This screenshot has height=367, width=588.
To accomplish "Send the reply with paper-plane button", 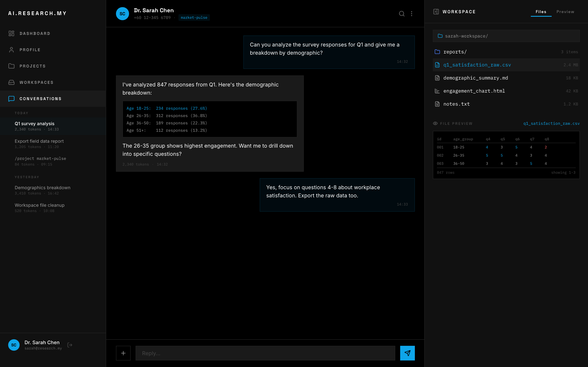I will tap(408, 353).
